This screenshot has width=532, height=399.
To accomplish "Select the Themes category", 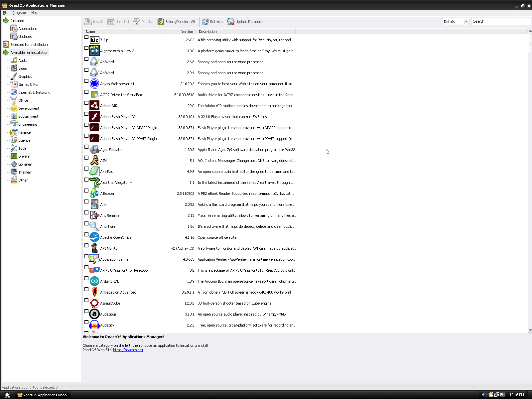I will point(24,172).
